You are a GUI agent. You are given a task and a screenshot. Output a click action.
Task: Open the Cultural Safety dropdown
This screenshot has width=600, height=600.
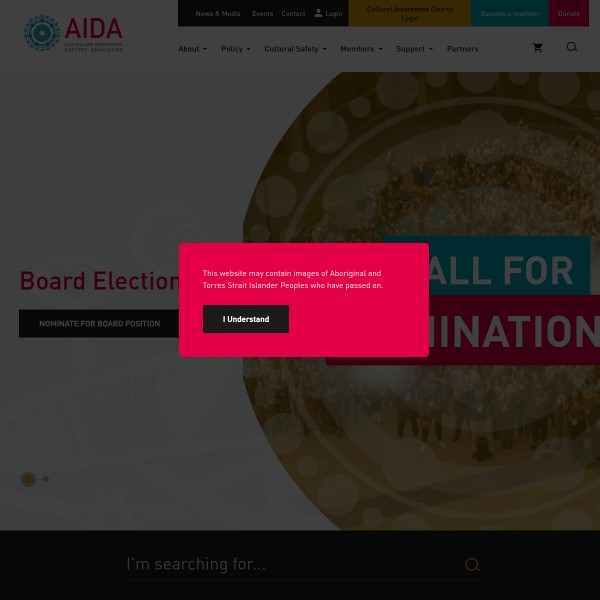(x=295, y=49)
